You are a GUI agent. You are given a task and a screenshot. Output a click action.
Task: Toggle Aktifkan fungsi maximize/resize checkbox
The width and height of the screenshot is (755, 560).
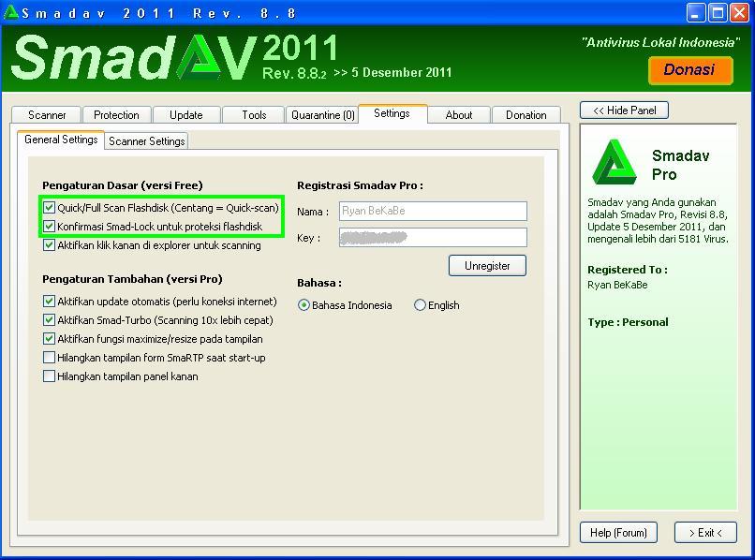coord(49,339)
